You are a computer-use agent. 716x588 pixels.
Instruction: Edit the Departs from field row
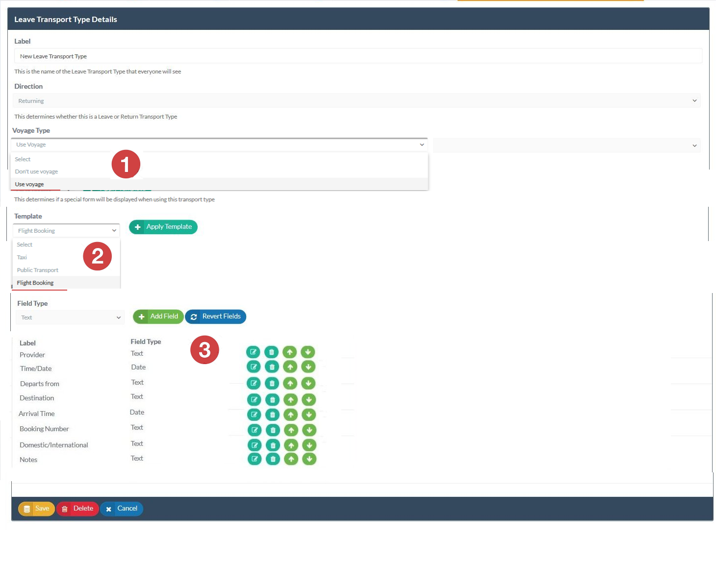coord(254,383)
